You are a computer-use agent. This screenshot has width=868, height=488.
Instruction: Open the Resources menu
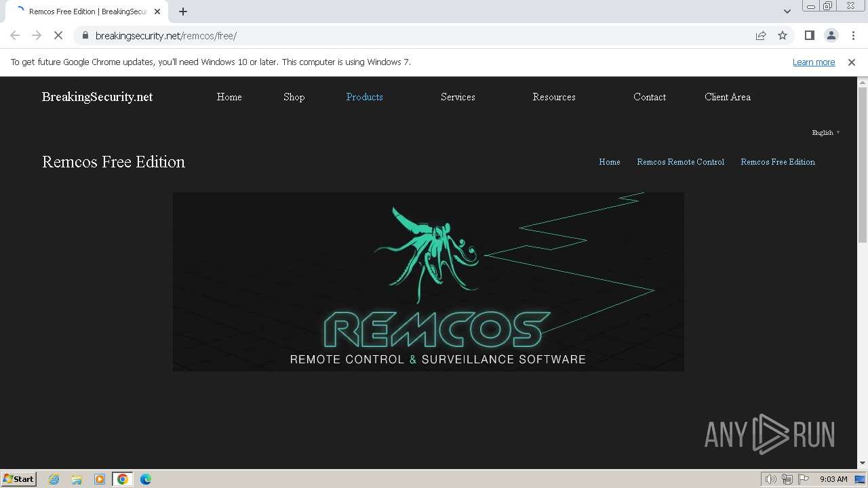click(554, 97)
